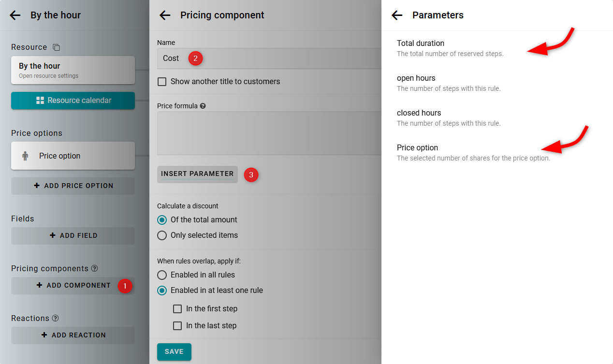Click back arrow in By the hour panel

point(15,15)
